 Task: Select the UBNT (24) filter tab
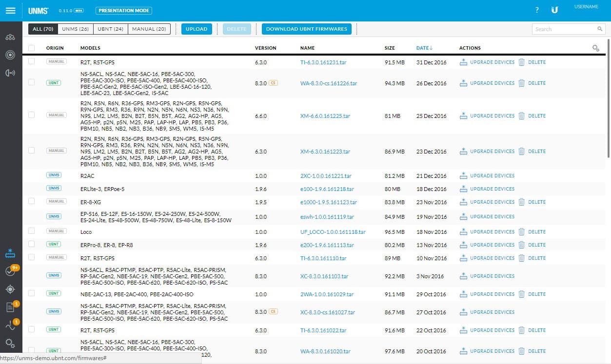pos(110,29)
